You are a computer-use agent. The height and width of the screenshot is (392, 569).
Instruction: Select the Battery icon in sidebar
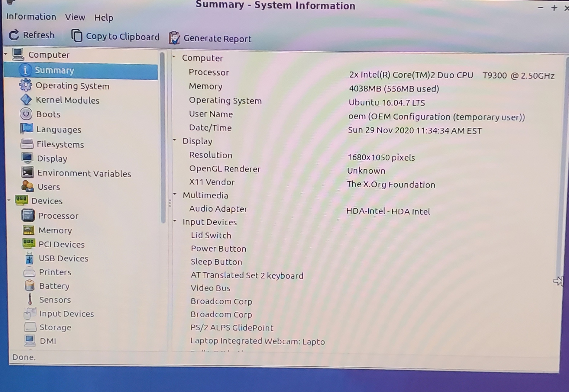coord(30,286)
